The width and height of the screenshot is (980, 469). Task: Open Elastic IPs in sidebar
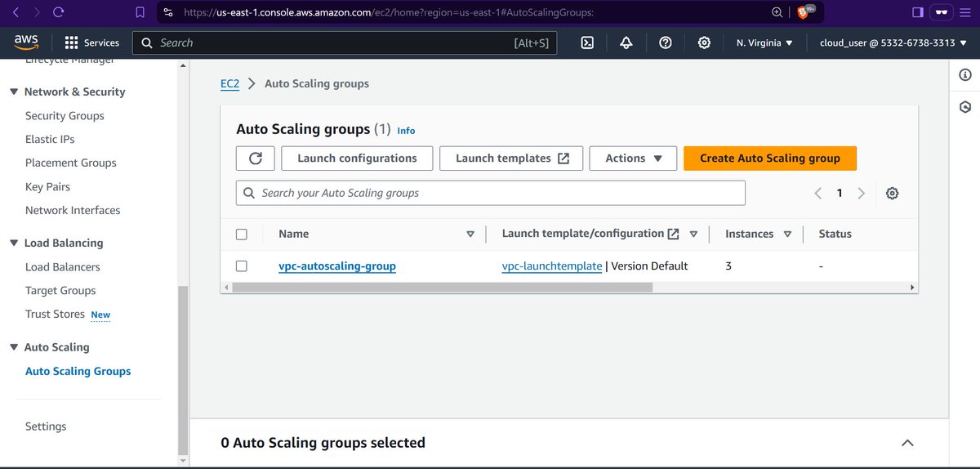coord(50,140)
